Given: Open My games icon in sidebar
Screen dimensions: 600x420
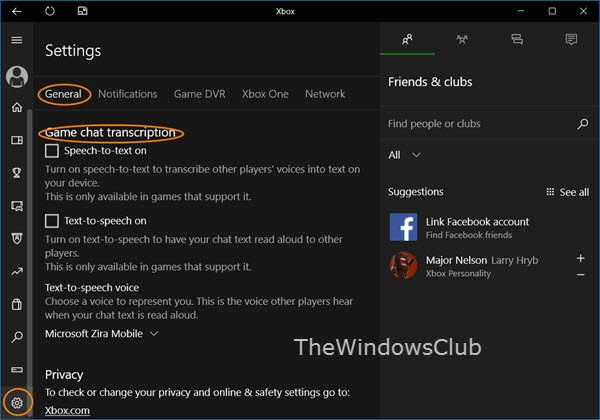Looking at the screenshot, I should (x=17, y=140).
